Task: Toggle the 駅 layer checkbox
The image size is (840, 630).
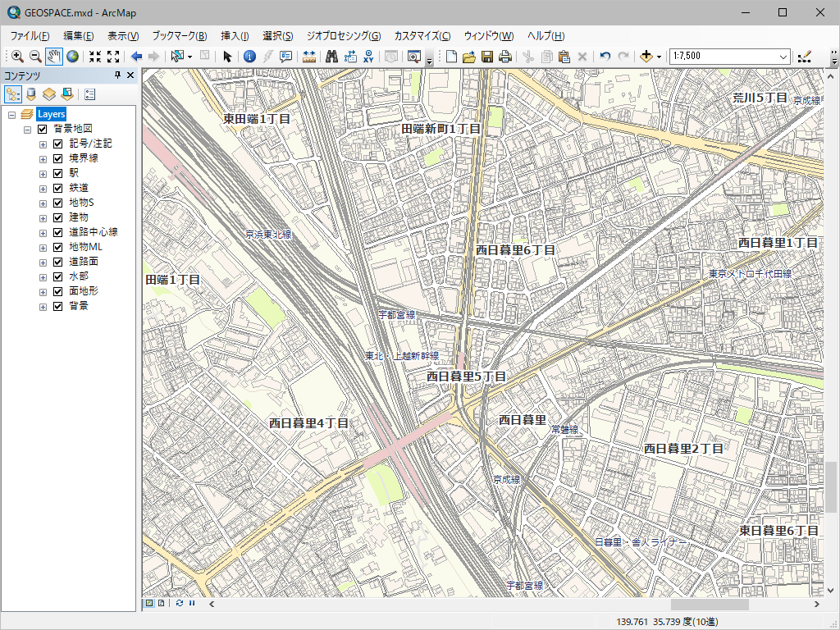Action: (x=58, y=174)
